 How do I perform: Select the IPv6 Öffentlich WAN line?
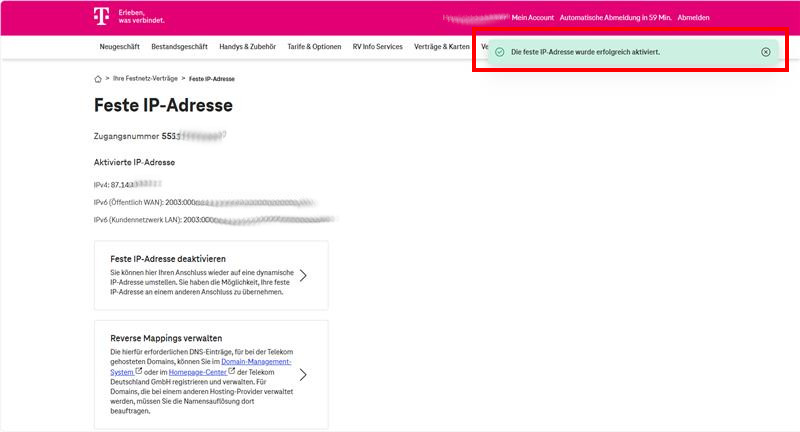(204, 202)
